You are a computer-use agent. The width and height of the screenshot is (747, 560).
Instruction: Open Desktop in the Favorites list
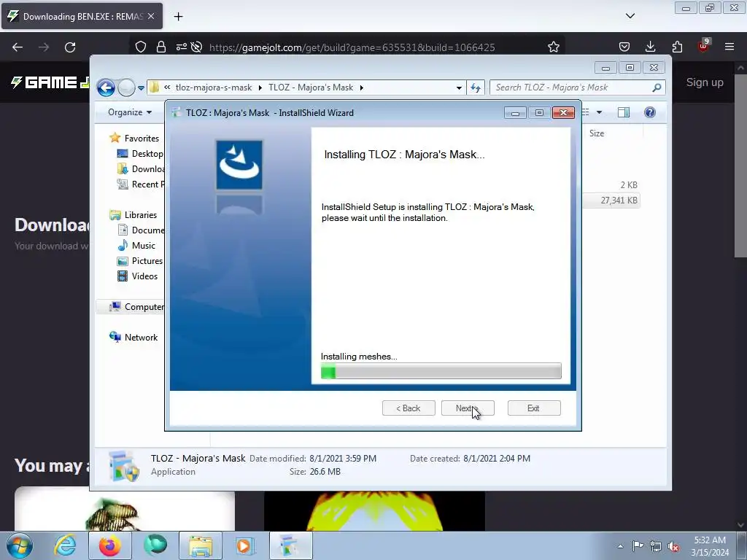coord(141,154)
